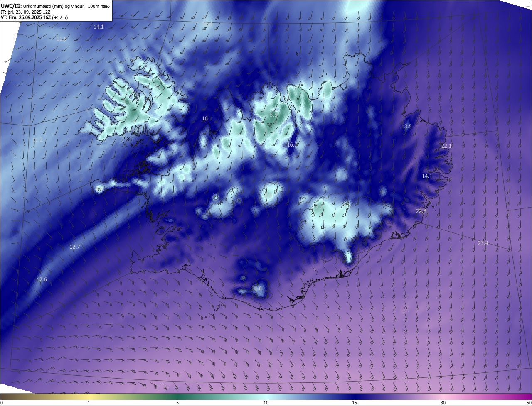The height and width of the screenshot is (406, 532).
Task: Click the 50 tick on the color scale
Action: point(529,403)
